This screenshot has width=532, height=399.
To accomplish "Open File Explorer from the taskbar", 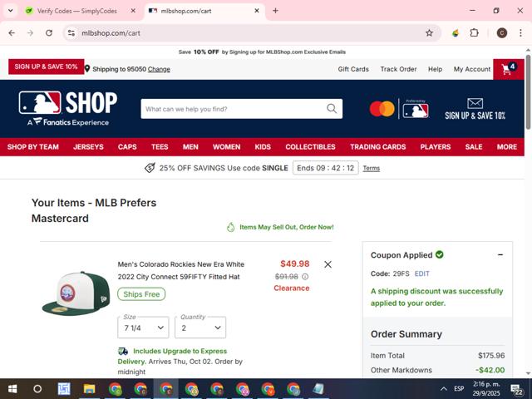I will [89, 389].
